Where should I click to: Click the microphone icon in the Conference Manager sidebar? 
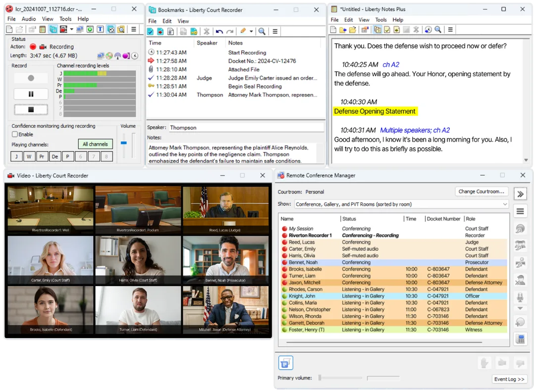(520, 297)
